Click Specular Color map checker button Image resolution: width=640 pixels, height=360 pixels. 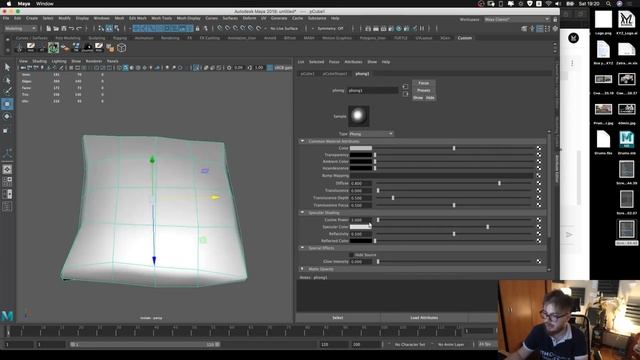539,227
